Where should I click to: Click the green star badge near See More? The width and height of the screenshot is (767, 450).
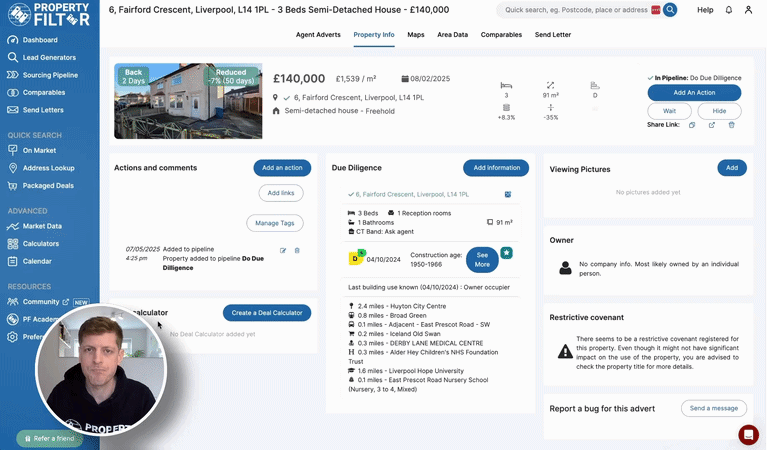click(506, 253)
